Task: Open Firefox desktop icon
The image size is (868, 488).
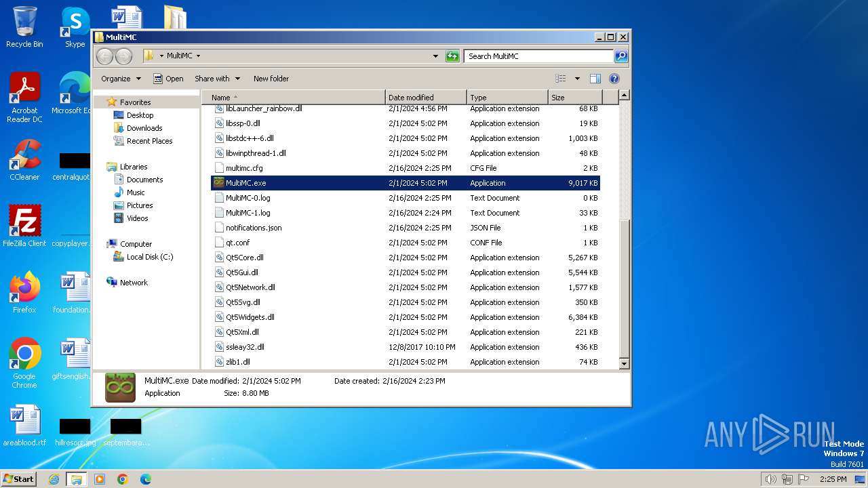Action: click(x=24, y=292)
